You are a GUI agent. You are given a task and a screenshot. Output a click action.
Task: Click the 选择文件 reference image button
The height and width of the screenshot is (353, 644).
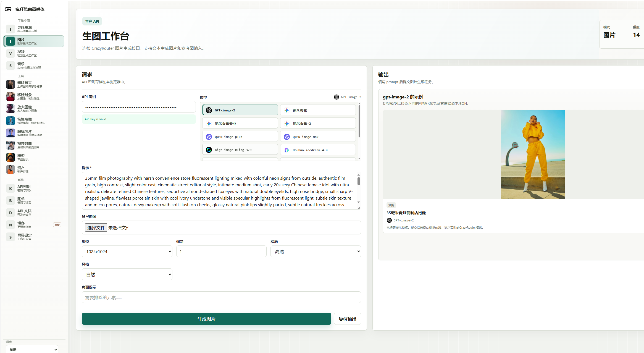96,228
